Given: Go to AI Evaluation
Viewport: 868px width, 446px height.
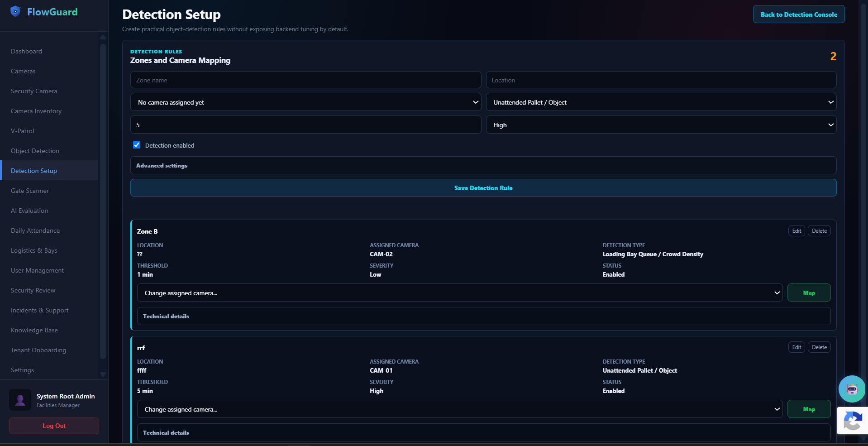Looking at the screenshot, I should coord(49,211).
